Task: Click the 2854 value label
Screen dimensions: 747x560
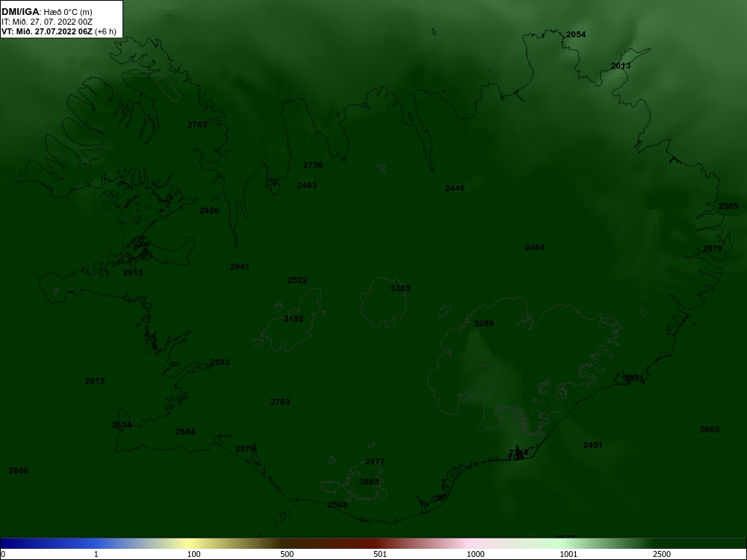Action: 185,432
